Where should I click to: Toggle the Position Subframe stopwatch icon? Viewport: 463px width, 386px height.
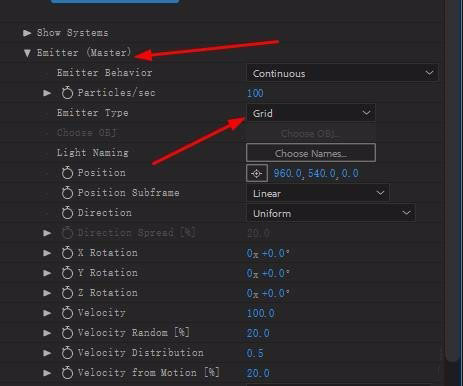[67, 193]
